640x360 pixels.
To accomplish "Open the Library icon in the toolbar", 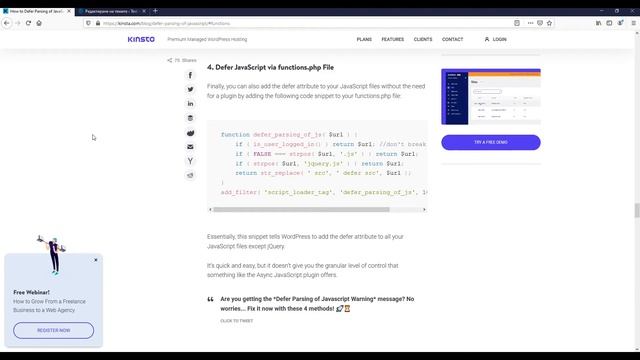I will click(x=598, y=23).
